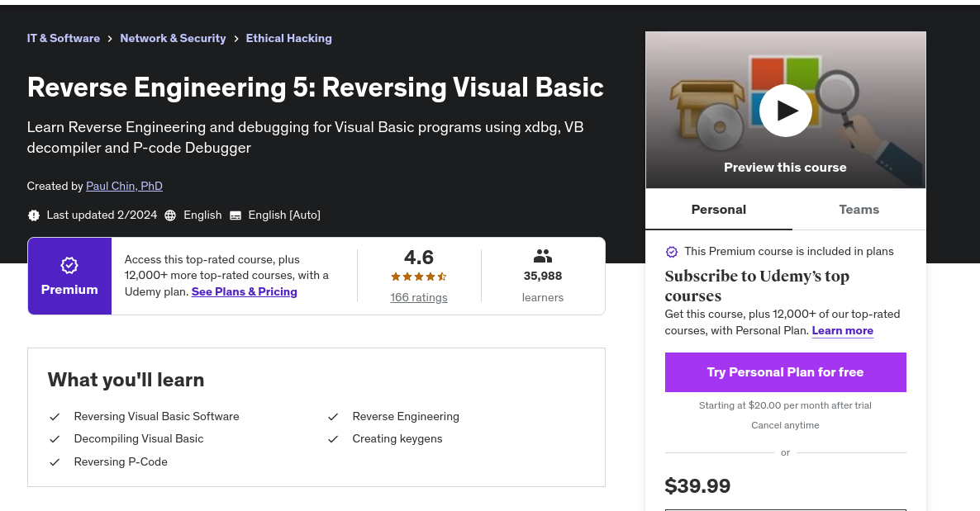Click 'Subscribe to Udemy's top courses' heading
This screenshot has width=980, height=511.
(x=757, y=286)
